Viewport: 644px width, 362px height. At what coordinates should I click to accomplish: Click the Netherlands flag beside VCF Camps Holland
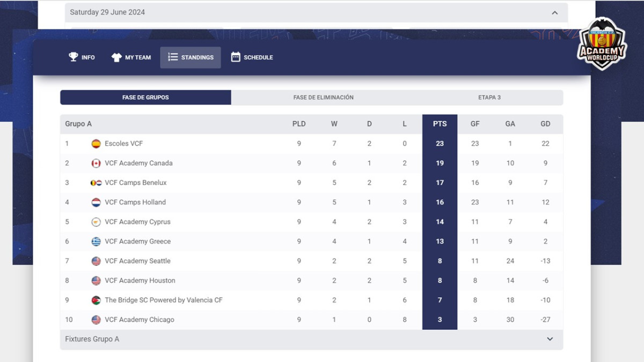point(96,202)
